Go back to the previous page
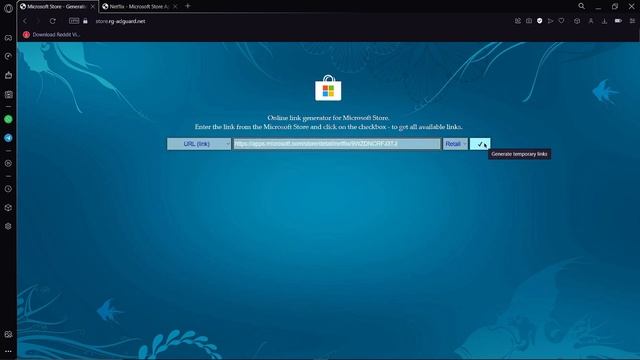640x360 pixels. coord(25,21)
